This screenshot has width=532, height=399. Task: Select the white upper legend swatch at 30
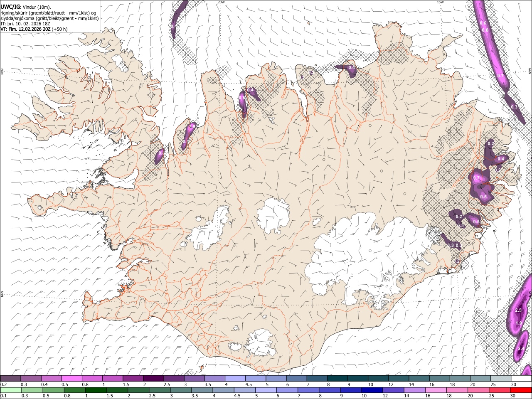pyautogui.click(x=521, y=379)
